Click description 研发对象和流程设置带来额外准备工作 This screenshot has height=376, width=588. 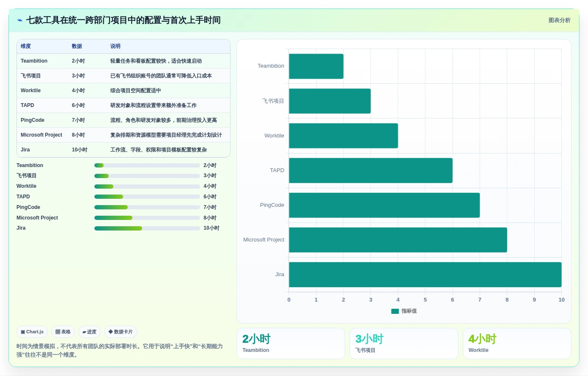[154, 105]
